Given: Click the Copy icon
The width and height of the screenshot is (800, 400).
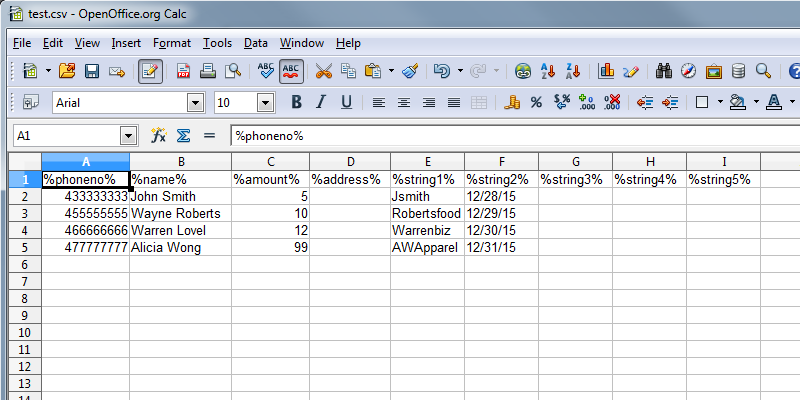Looking at the screenshot, I should tap(348, 71).
